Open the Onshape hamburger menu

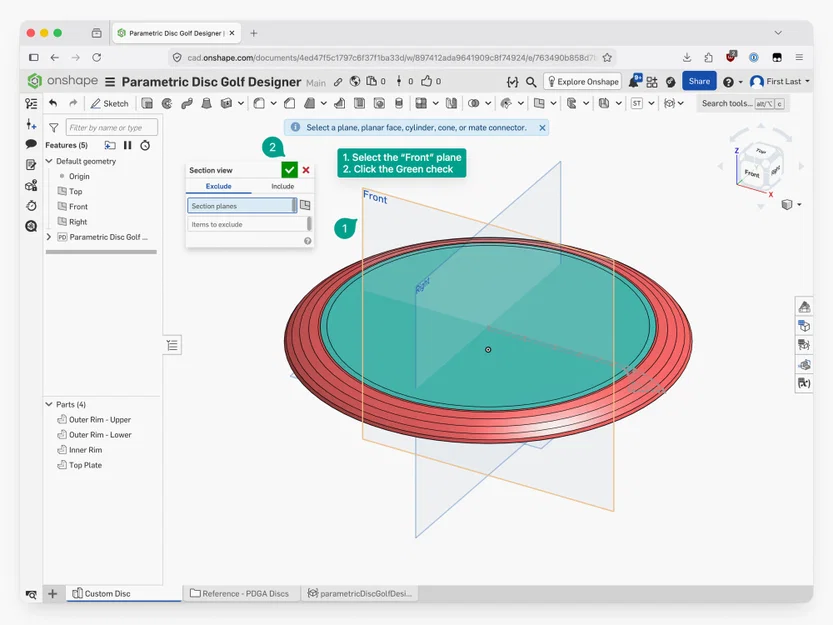coord(110,82)
